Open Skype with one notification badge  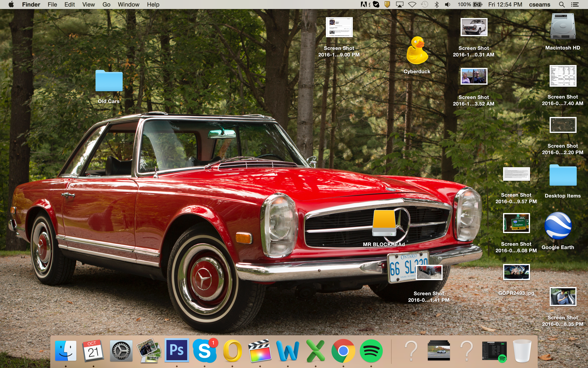point(205,351)
